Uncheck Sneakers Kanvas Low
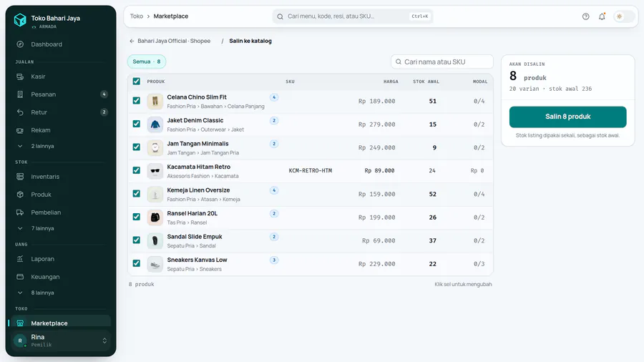Screen dimensions: 644x362 [137, 263]
